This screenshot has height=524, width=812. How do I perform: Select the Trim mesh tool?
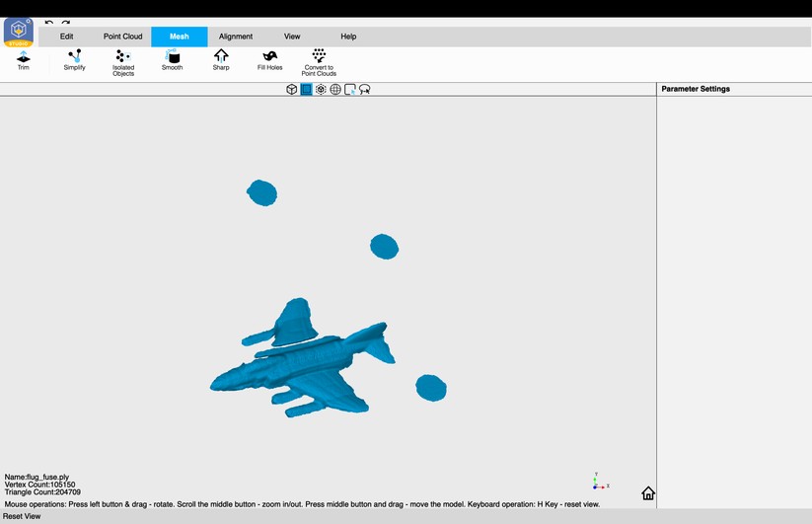coord(24,60)
